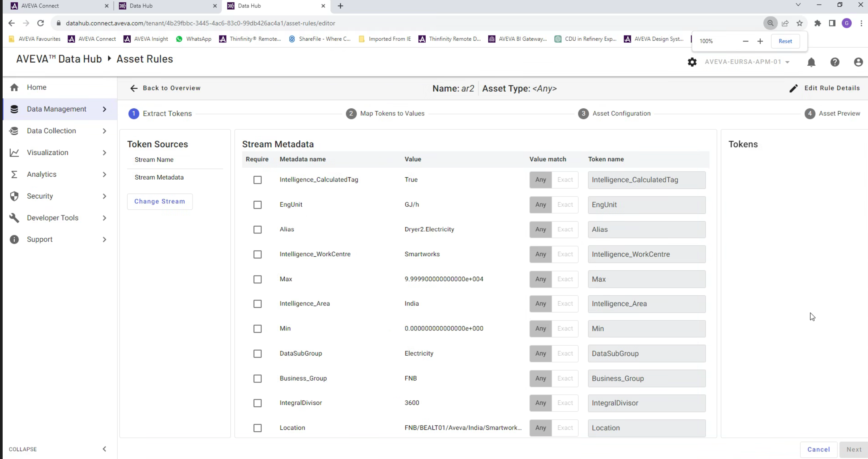The width and height of the screenshot is (868, 459).
Task: Click the Back to Overview arrow
Action: click(134, 88)
